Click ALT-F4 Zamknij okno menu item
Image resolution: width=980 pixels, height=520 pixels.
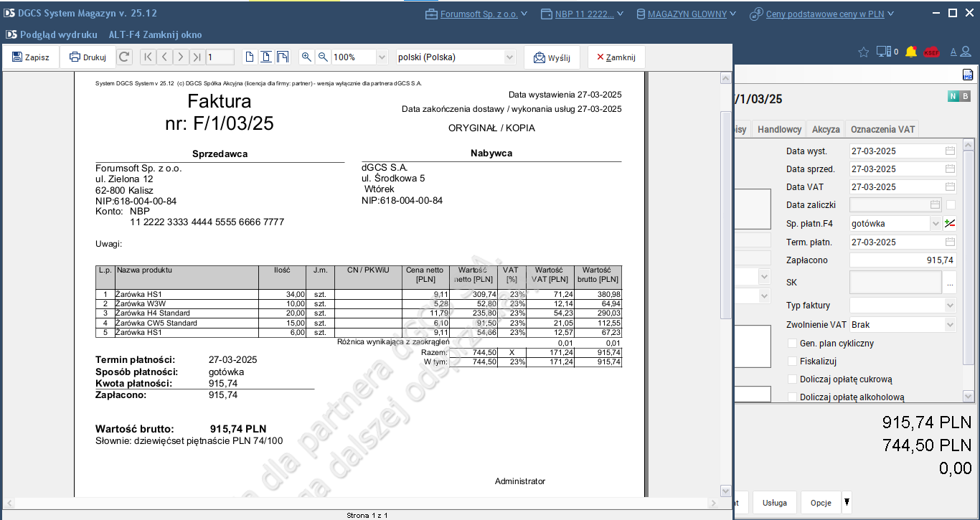click(155, 34)
